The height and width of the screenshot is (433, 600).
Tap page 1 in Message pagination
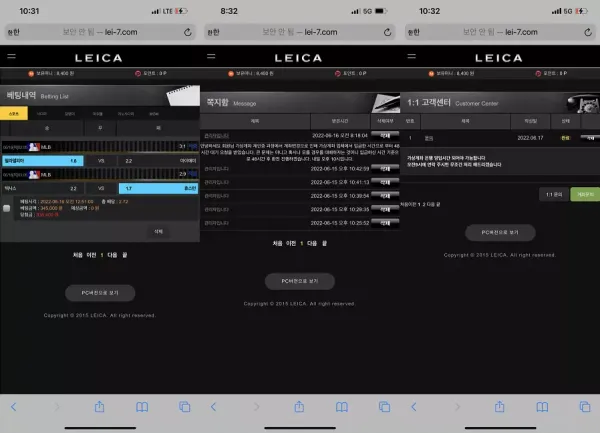click(x=302, y=243)
